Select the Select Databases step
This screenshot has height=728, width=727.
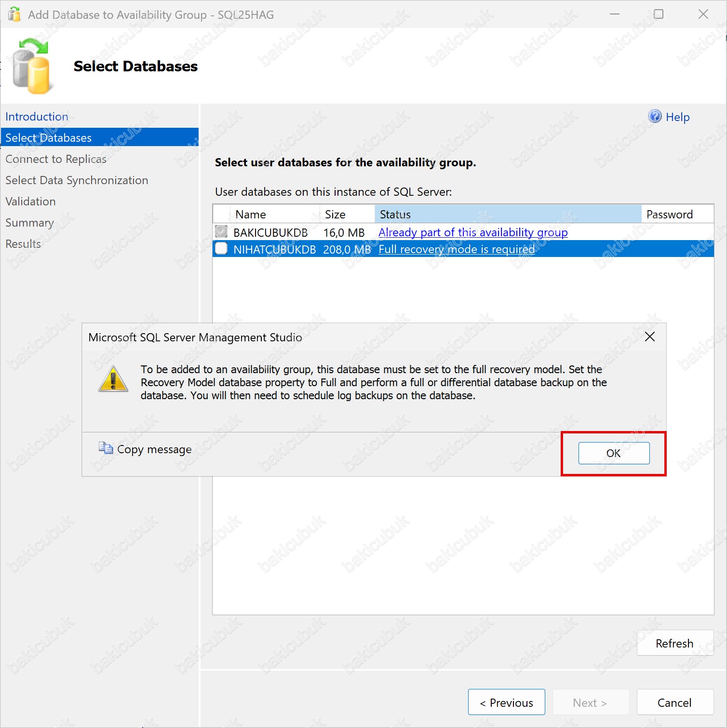point(48,138)
